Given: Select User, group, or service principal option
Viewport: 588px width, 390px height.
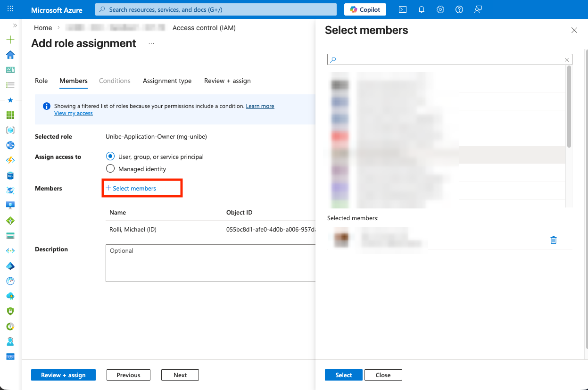Looking at the screenshot, I should [110, 157].
